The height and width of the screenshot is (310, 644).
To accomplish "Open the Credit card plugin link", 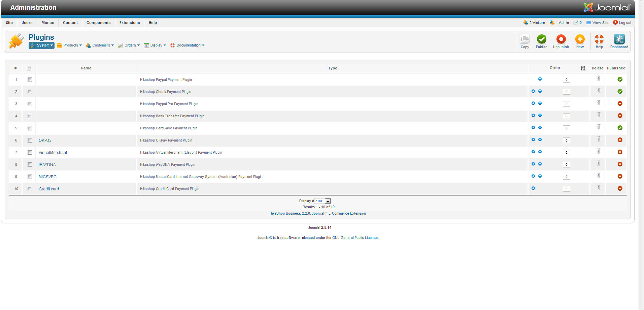I will click(49, 189).
